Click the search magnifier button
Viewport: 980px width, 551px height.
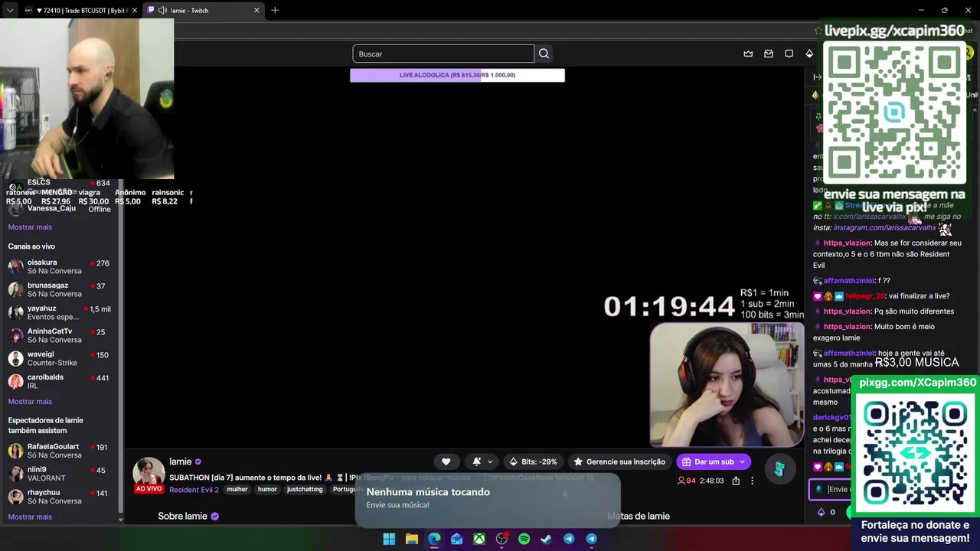[544, 54]
